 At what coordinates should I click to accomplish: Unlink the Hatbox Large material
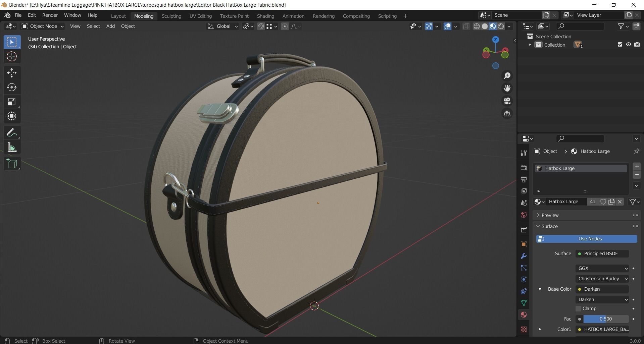[x=620, y=202]
